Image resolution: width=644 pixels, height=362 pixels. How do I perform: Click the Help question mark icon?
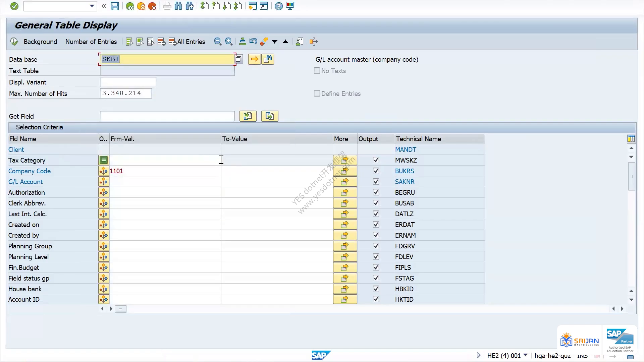click(279, 6)
